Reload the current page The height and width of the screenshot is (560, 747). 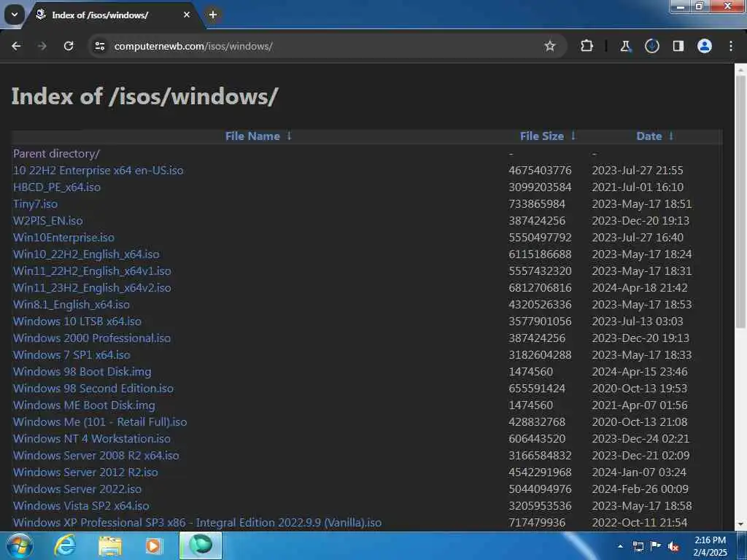69,46
